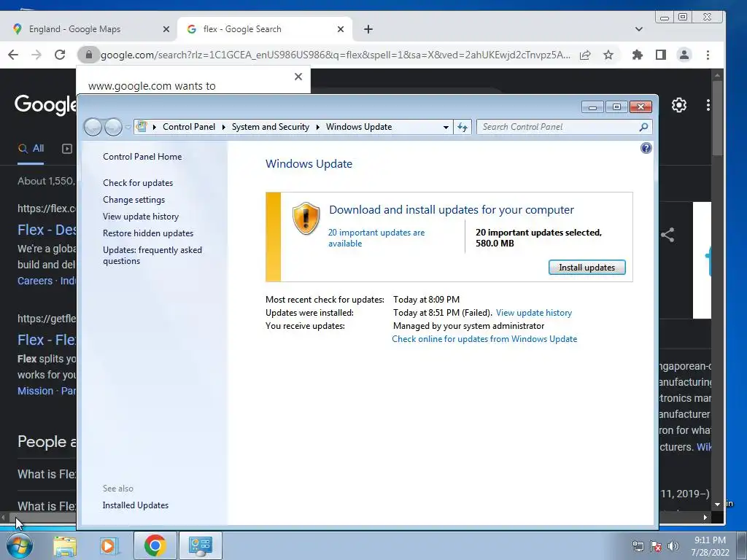747x560 pixels.
Task: Open Restore hidden updates
Action: coord(148,233)
